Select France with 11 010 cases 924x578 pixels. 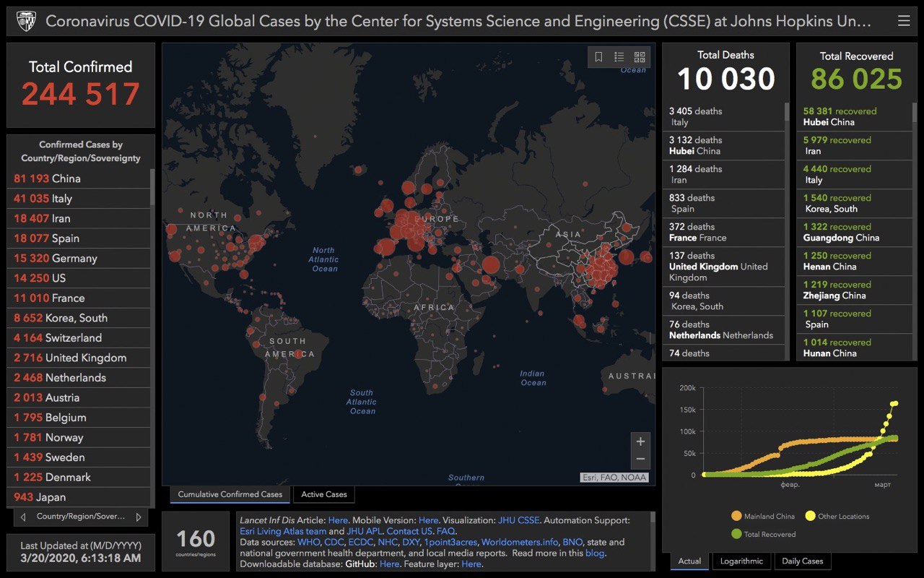(79, 298)
